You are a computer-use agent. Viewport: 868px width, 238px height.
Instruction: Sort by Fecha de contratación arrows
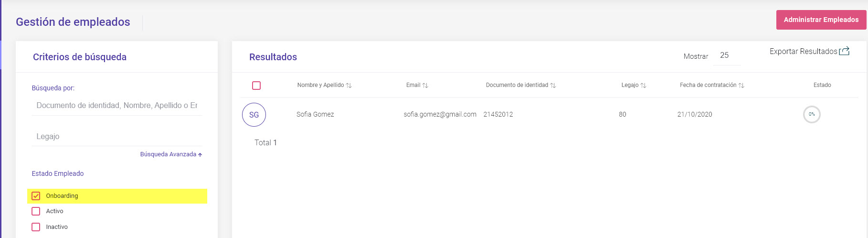741,86
